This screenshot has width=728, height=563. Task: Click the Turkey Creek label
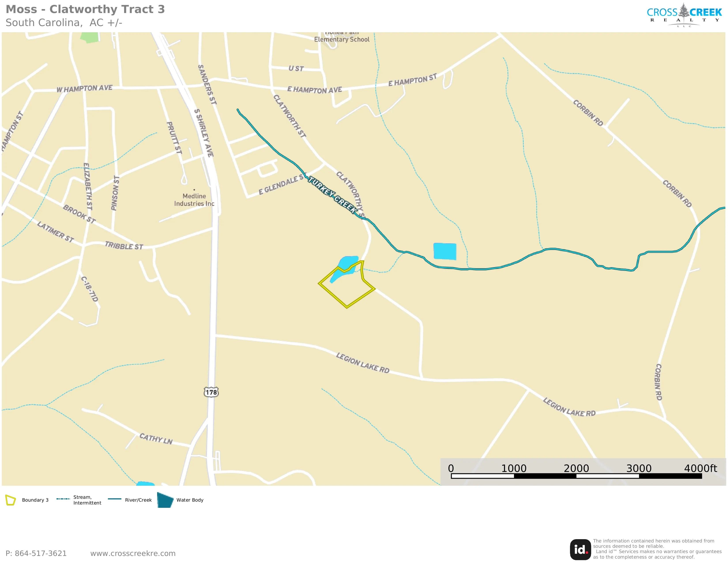click(332, 195)
